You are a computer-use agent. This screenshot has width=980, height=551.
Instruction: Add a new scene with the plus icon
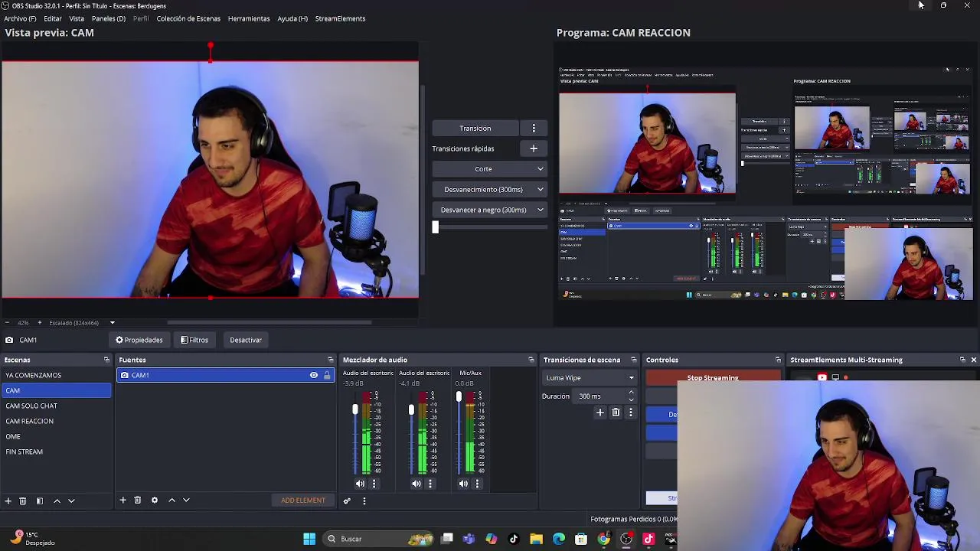point(8,500)
